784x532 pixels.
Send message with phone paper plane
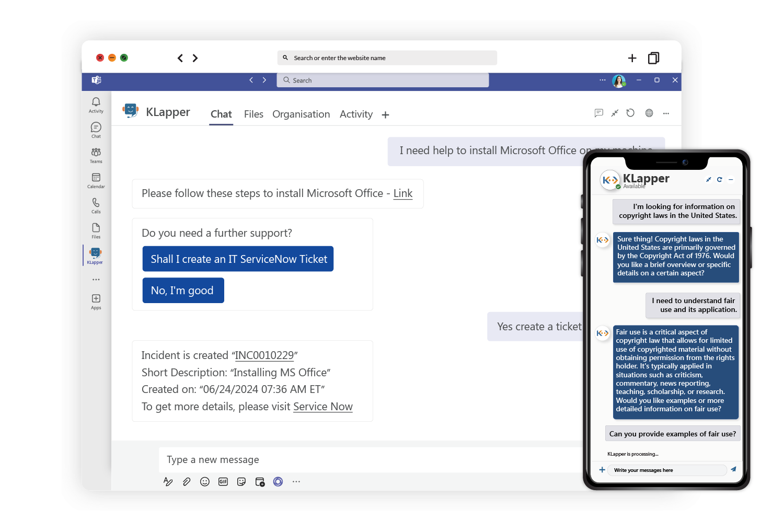point(734,469)
